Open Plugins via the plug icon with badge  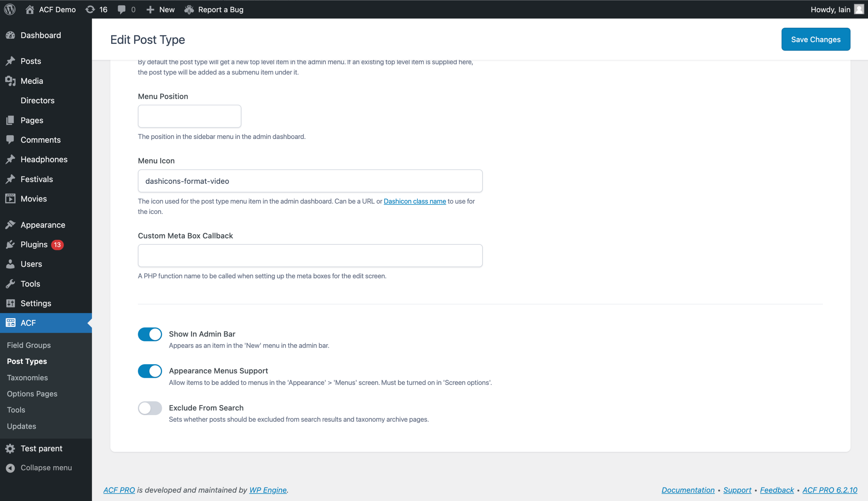coord(10,244)
